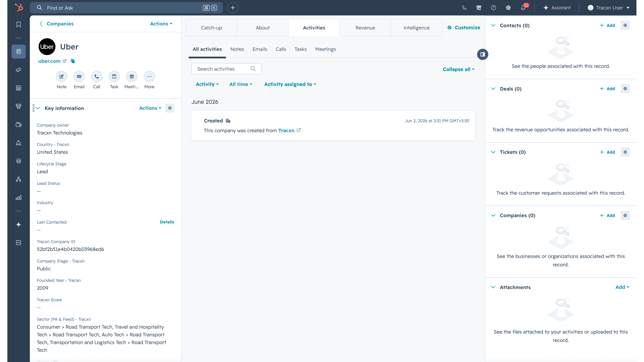The image size is (644, 362).
Task: Schedule a Meeting from the record
Action: click(131, 76)
